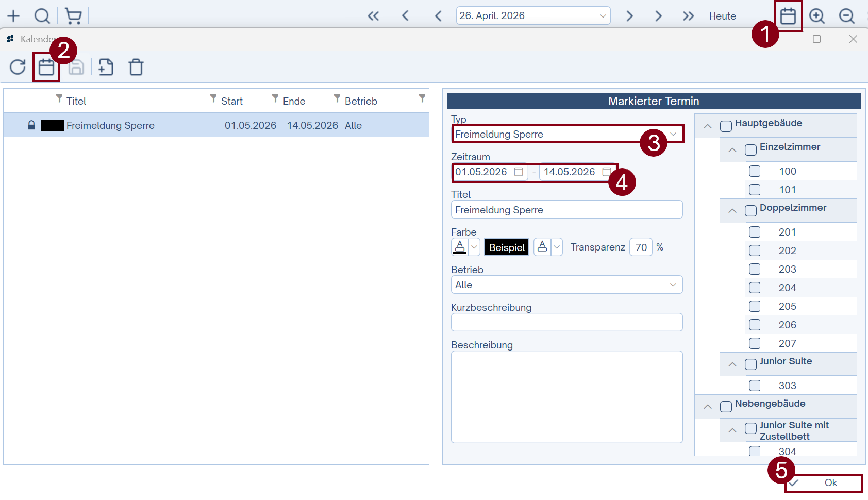
Task: Click the trash delete icon
Action: pyautogui.click(x=136, y=67)
